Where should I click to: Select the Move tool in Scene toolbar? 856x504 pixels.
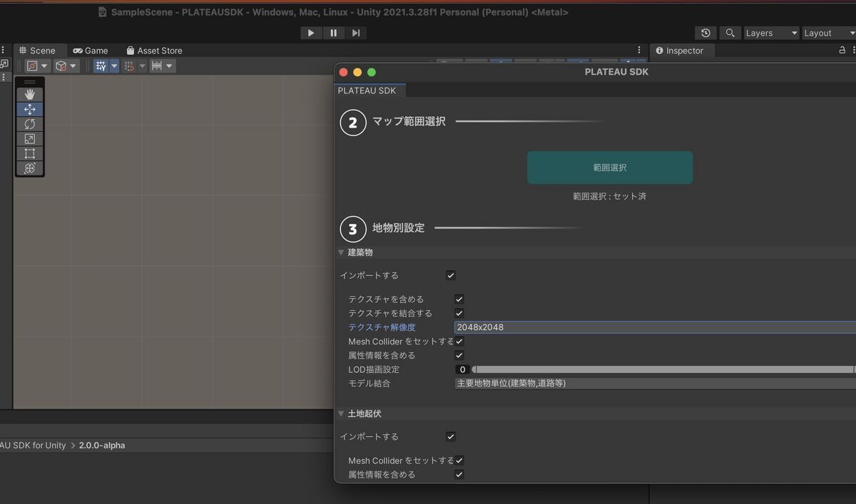[x=30, y=109]
